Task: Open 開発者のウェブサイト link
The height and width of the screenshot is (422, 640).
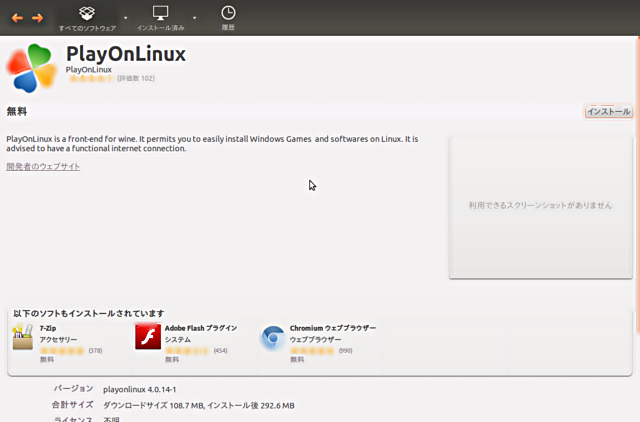Action: 43,167
